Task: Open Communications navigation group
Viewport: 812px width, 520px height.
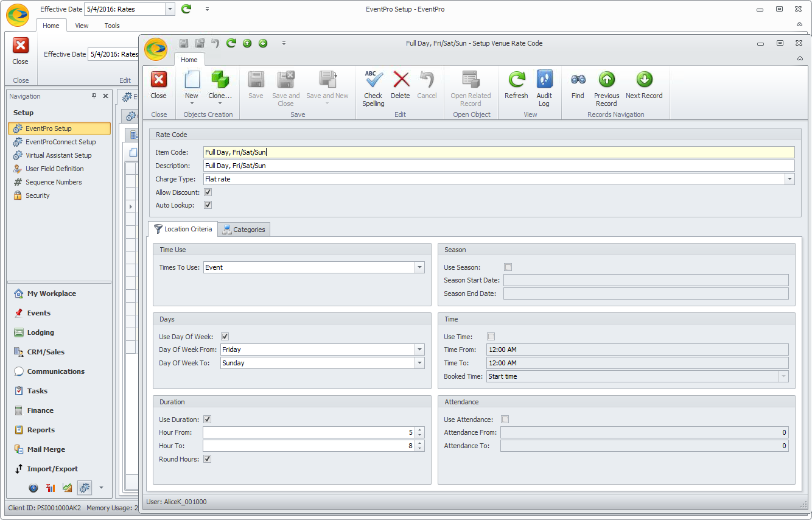Action: [x=59, y=371]
